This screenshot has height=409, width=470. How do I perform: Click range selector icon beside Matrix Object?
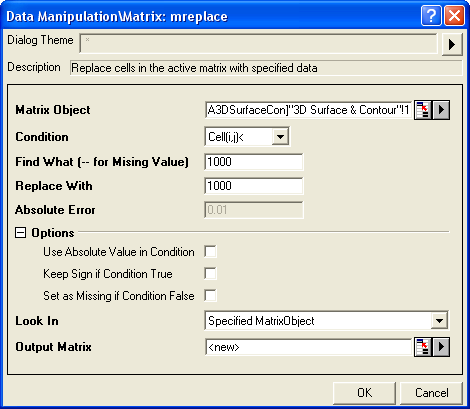423,110
